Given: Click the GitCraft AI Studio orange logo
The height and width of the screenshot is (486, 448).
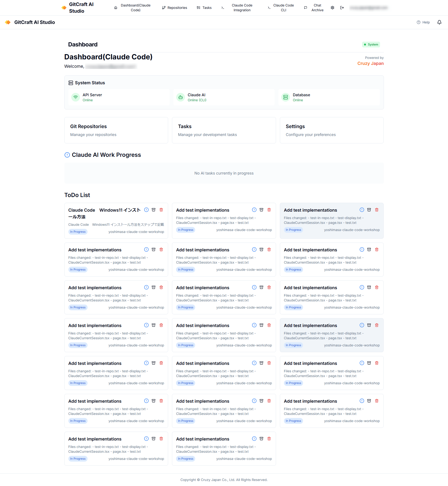Looking at the screenshot, I should point(8,22).
